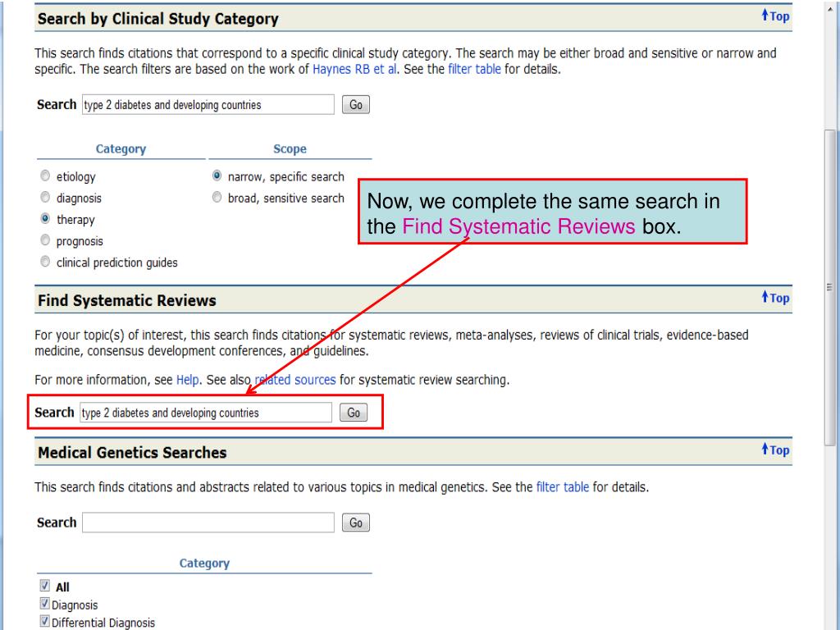The image size is (840, 630).
Task: Toggle the Differential Diagnosis checkbox
Action: (44, 623)
